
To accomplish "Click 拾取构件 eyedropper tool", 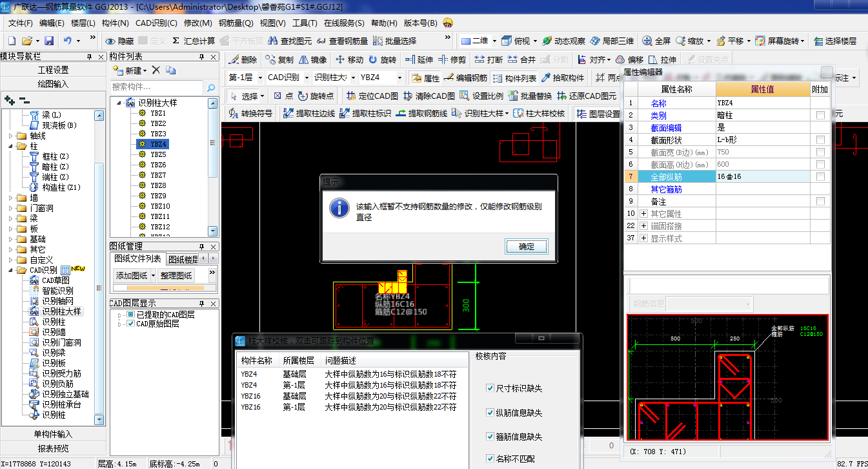I will 563,78.
